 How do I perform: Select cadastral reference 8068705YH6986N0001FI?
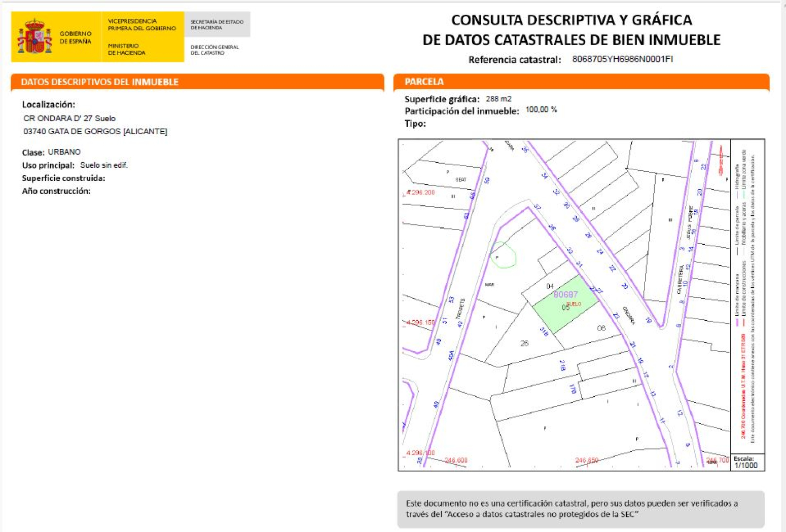tap(622, 59)
